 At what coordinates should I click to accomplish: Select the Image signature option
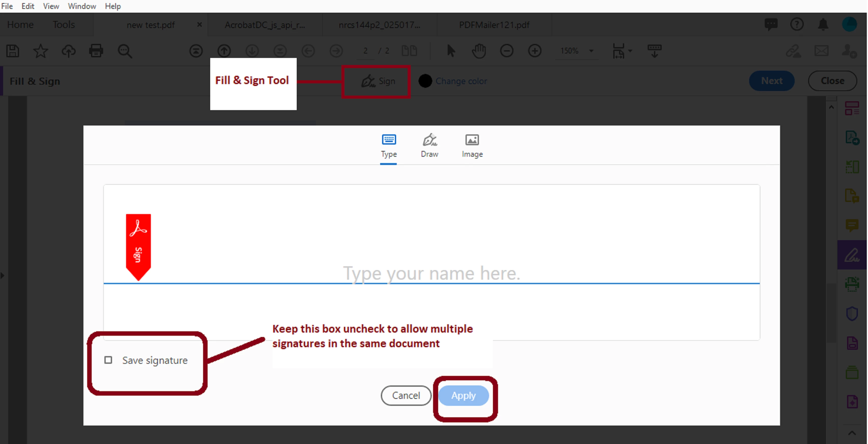472,146
